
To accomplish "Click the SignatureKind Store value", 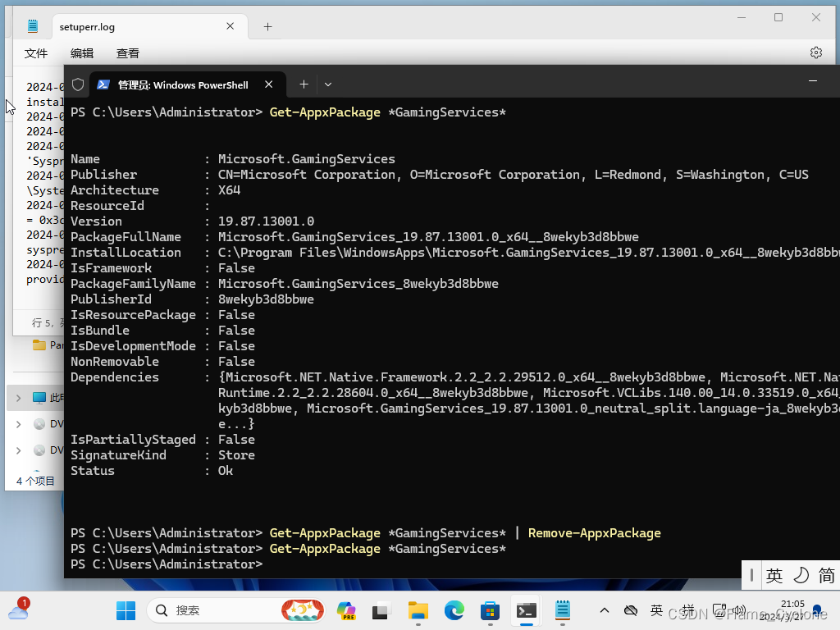I will 236,455.
